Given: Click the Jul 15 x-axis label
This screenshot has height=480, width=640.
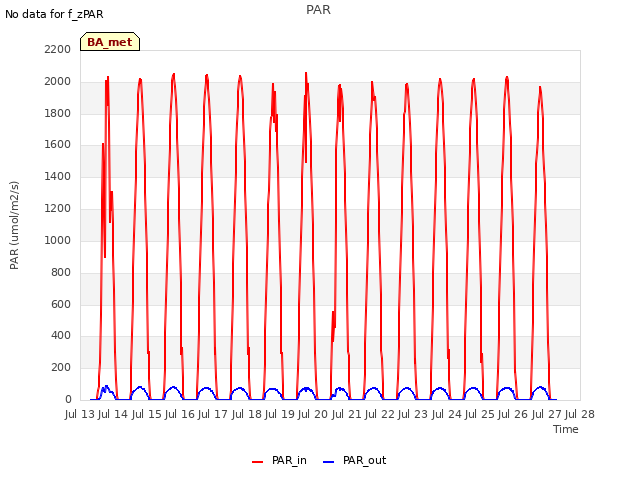Looking at the screenshot, I should 147,414.
